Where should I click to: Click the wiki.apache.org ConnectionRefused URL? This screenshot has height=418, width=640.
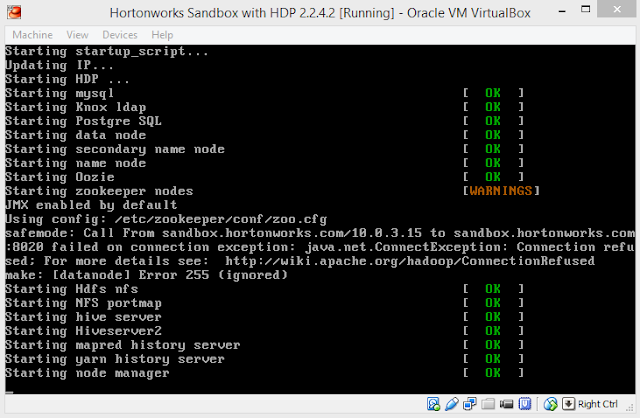(410, 261)
